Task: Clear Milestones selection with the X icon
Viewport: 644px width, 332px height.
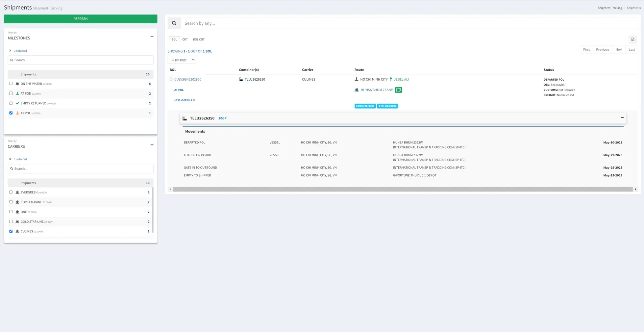Action: pyautogui.click(x=10, y=51)
